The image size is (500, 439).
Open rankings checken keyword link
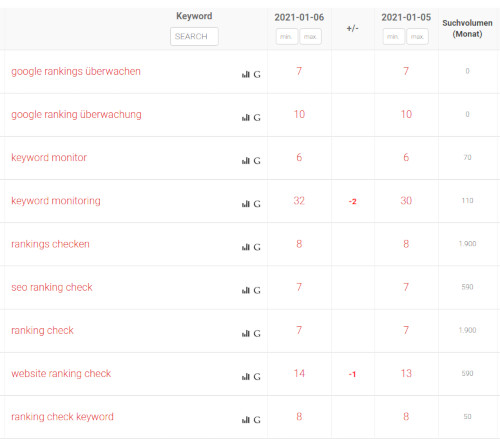50,244
